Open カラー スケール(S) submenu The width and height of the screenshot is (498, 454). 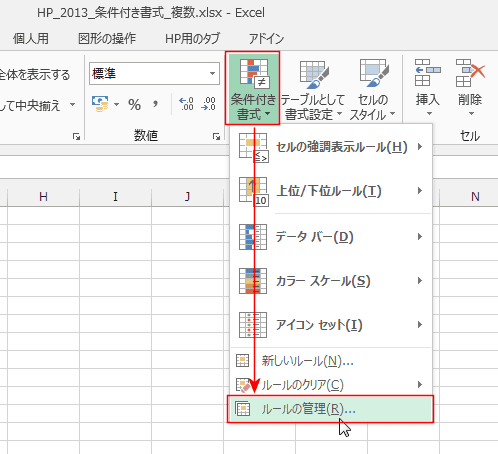(x=331, y=281)
